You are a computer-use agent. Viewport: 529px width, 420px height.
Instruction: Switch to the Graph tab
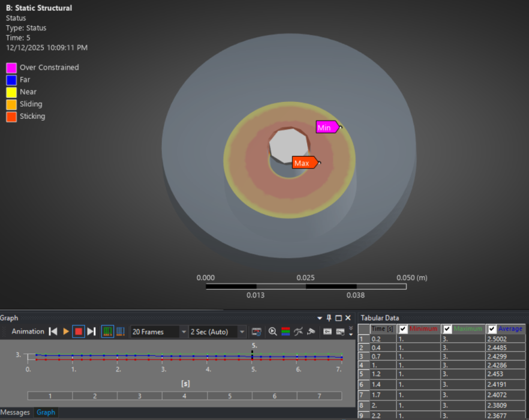coord(46,412)
